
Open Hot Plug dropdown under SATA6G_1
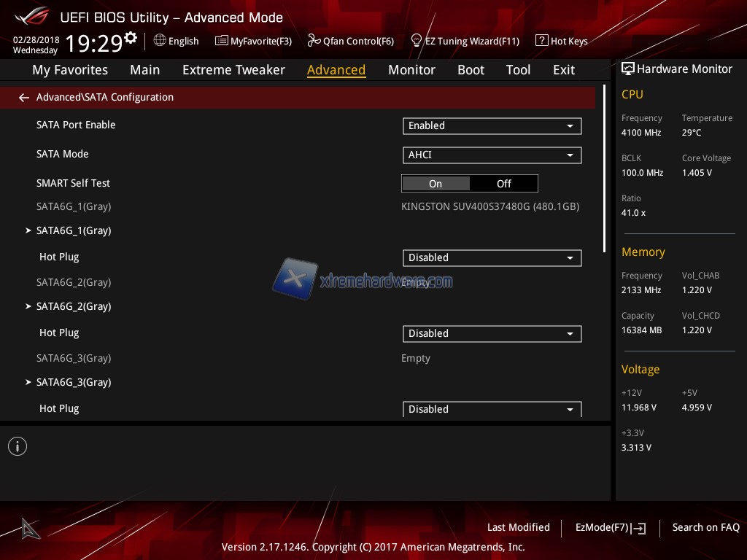(x=492, y=258)
